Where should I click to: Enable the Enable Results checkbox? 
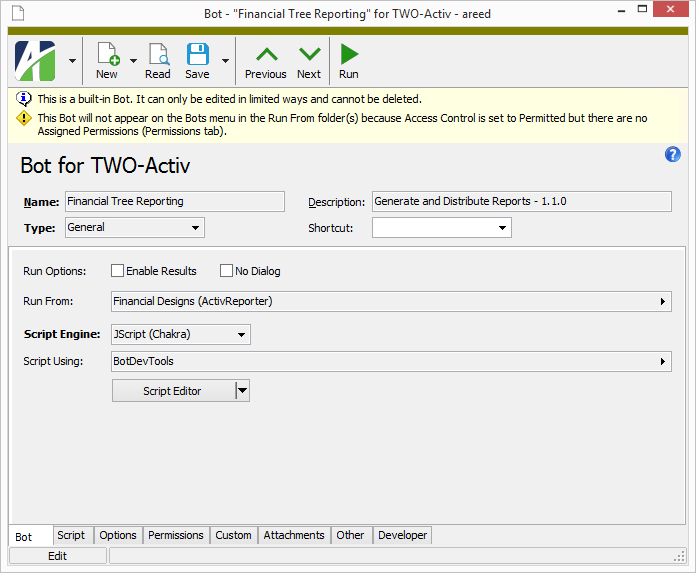click(x=117, y=271)
